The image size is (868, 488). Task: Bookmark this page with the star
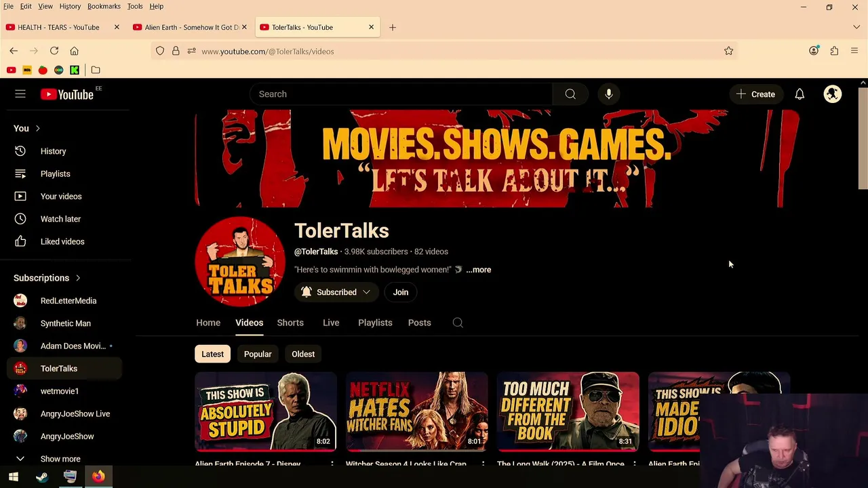728,51
